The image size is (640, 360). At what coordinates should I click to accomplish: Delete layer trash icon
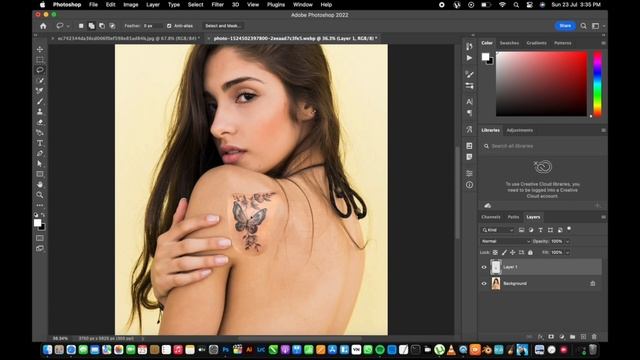(594, 337)
